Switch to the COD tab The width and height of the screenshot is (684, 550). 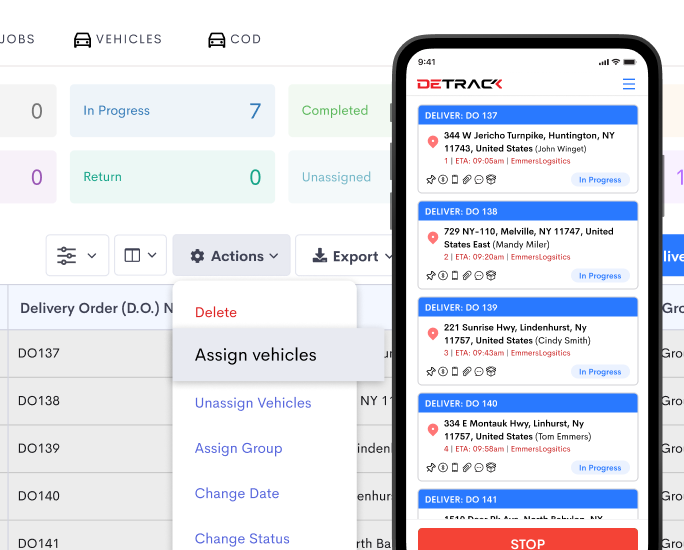coord(234,39)
